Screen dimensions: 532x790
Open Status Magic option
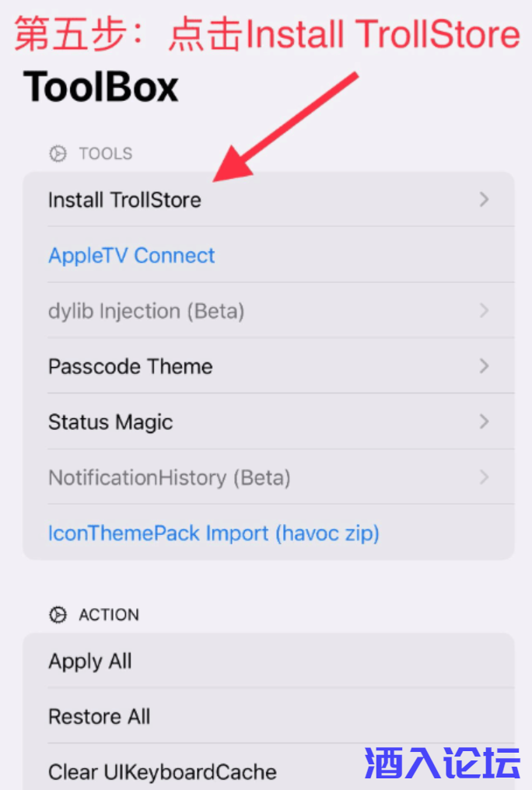(x=110, y=422)
